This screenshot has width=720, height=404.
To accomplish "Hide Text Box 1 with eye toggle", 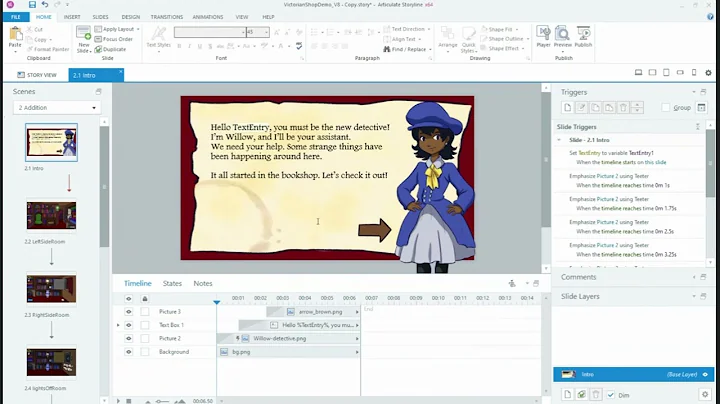I will tap(129, 325).
